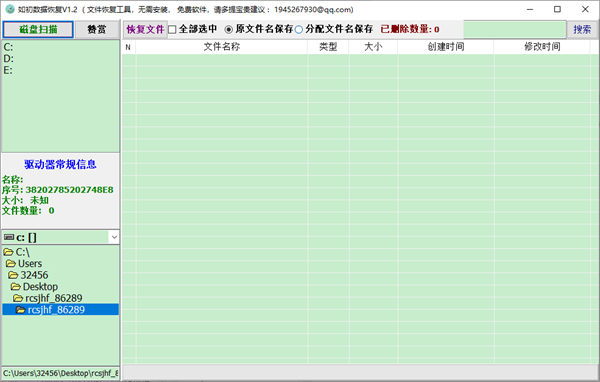Minimize the 如初数据恢复 window
Image resolution: width=600 pixels, height=382 pixels.
click(x=530, y=9)
